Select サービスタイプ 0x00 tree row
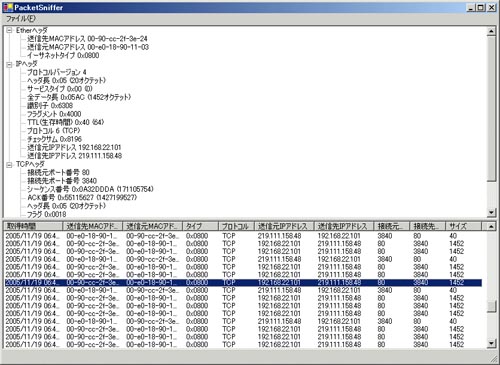Viewport: 500px width, 365px height. 60,89
